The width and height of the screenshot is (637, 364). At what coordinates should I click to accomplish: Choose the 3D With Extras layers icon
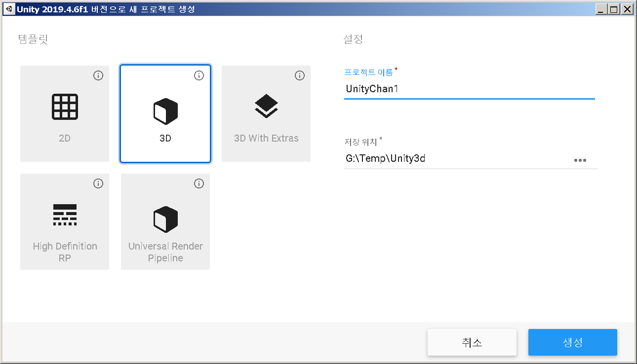point(266,106)
